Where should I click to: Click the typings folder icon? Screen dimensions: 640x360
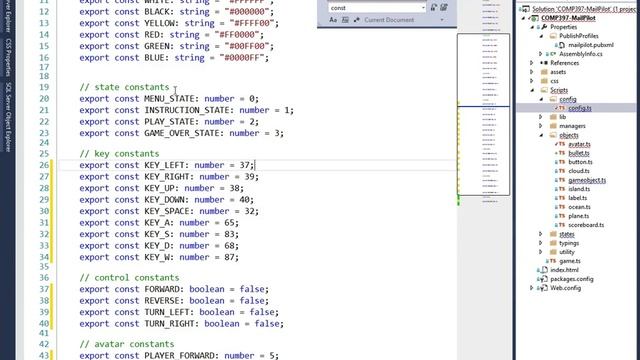(x=553, y=243)
